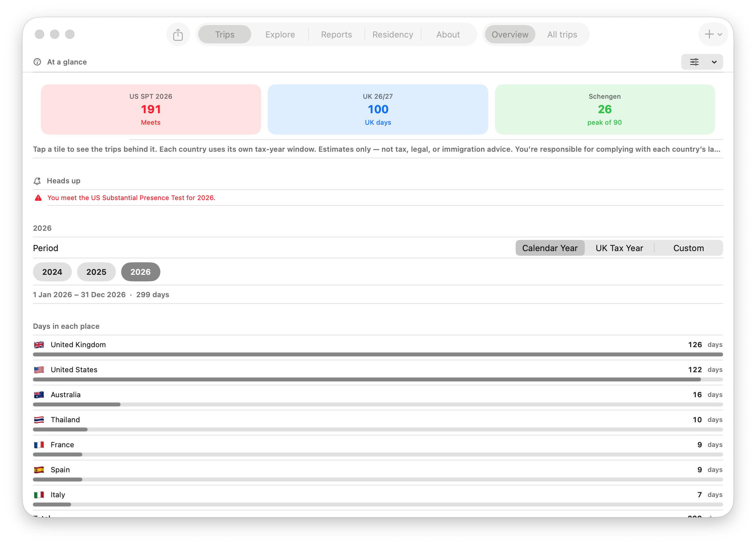Select the Overview view
Image resolution: width=756 pixels, height=545 pixels.
(510, 34)
